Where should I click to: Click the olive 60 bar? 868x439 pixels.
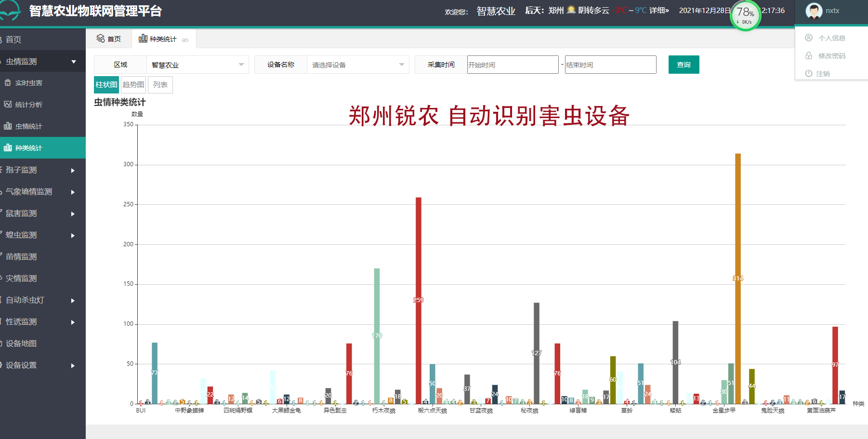pyautogui.click(x=613, y=380)
